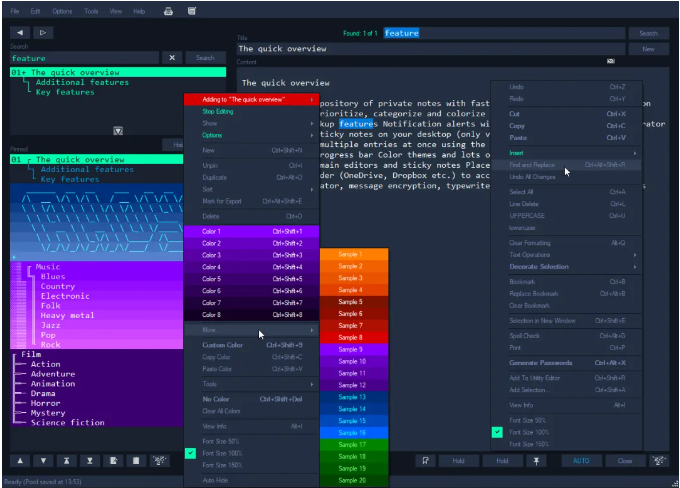The image size is (680, 488).
Task: Open the Edit menu
Action: pos(35,11)
